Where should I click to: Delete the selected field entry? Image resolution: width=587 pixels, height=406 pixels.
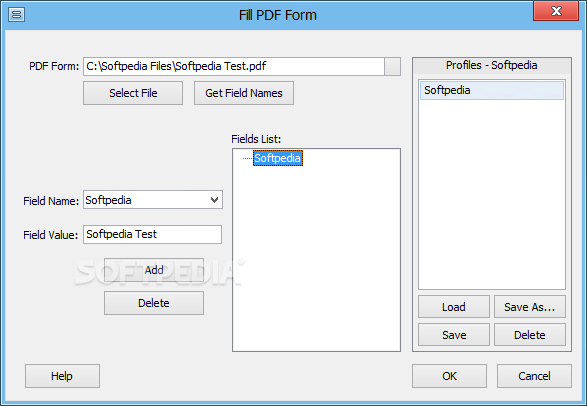(154, 303)
